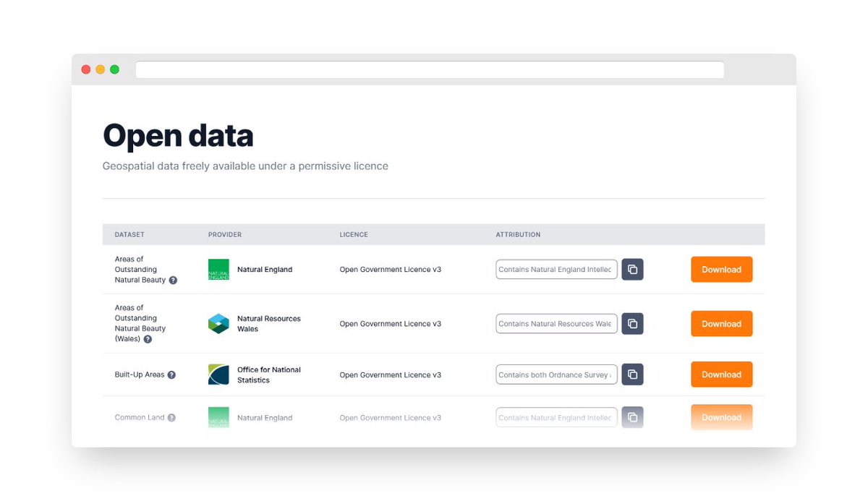
Task: Focus attribution field starting 'Contains Natural England Intellec' in first row
Action: click(556, 270)
